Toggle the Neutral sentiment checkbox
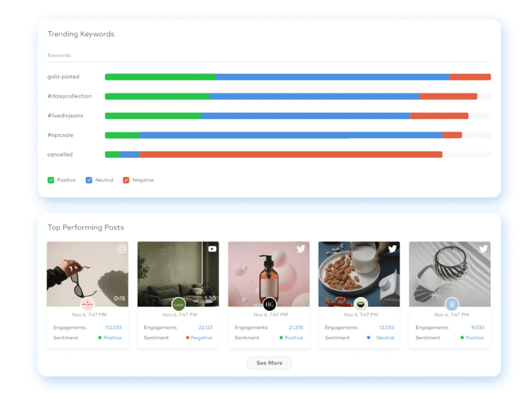 pos(89,180)
